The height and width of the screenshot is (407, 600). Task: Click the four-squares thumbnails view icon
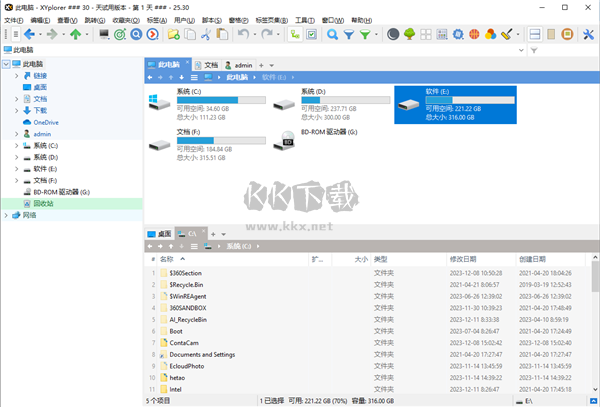(x=426, y=34)
